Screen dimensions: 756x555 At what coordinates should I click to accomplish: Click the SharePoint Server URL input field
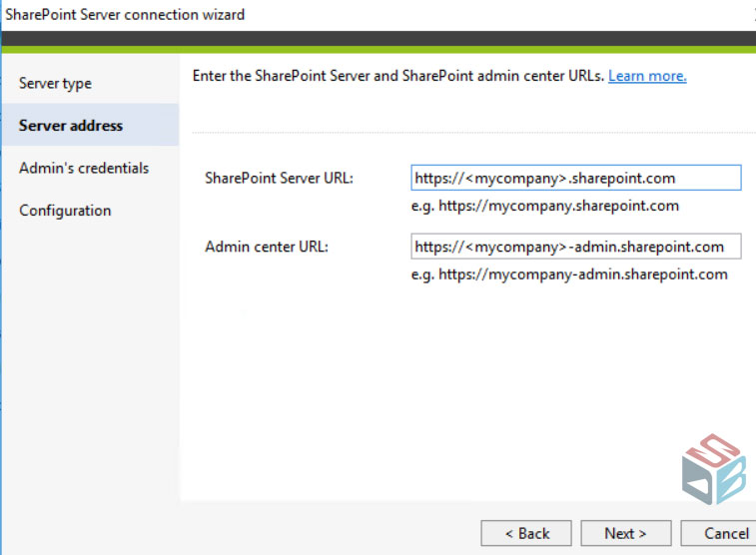(575, 178)
